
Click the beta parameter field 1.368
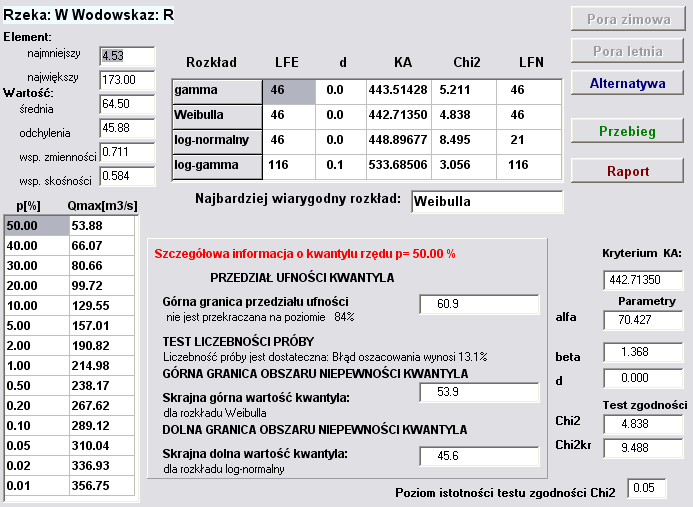click(643, 352)
